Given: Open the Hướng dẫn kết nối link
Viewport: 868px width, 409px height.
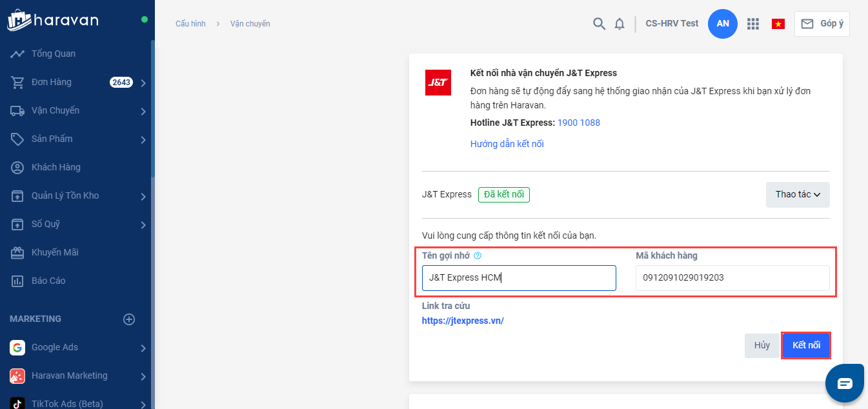Looking at the screenshot, I should click(x=507, y=144).
